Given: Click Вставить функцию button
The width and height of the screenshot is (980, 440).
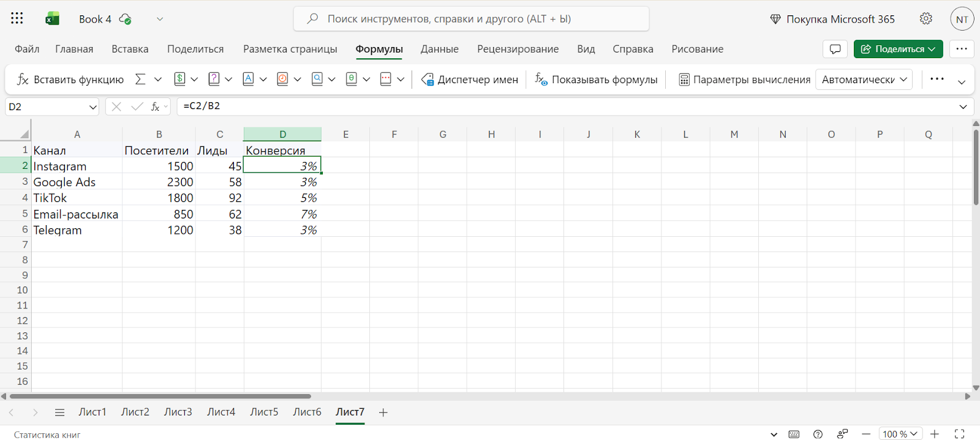Looking at the screenshot, I should pyautogui.click(x=70, y=80).
